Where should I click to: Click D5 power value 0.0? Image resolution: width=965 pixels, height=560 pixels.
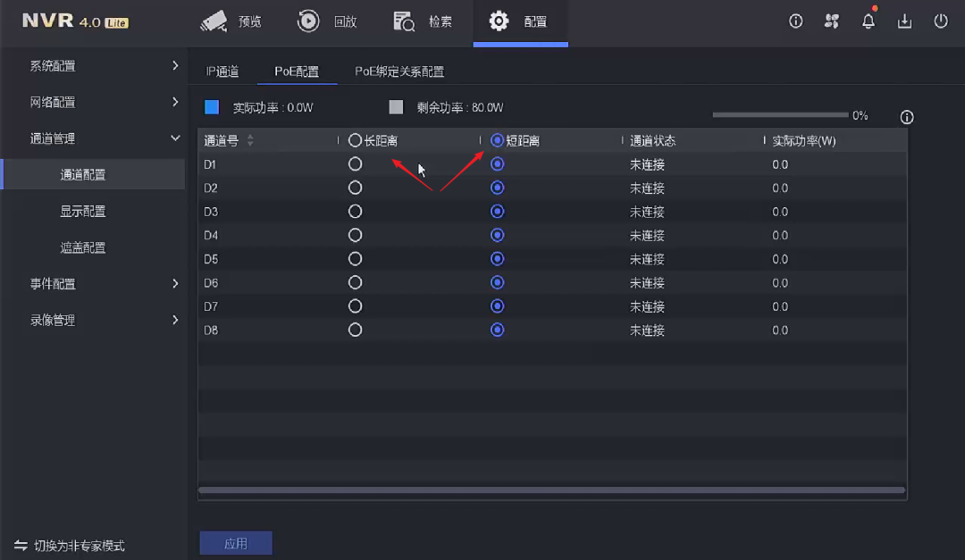780,259
